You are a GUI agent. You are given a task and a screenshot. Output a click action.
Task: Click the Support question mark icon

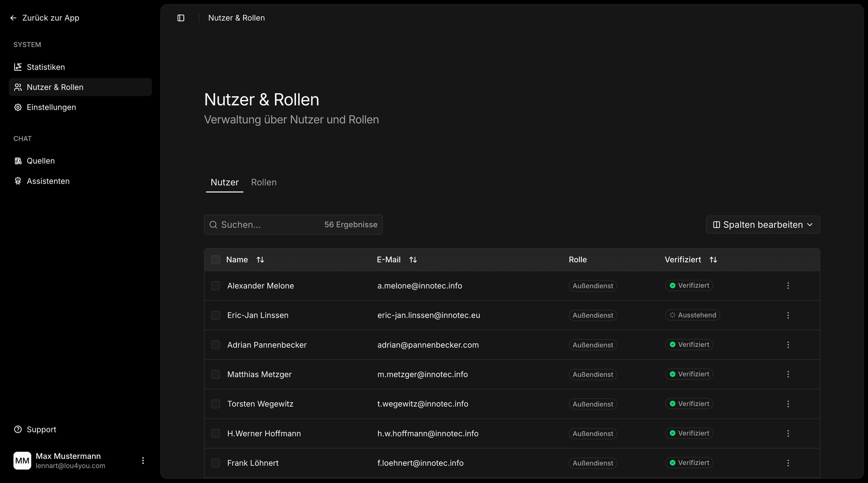[x=18, y=429]
